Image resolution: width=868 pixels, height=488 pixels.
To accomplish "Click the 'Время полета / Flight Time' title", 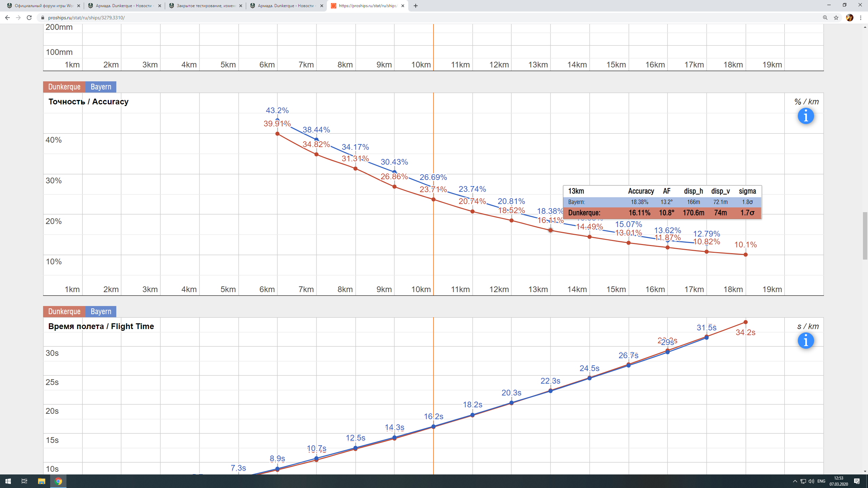I will click(101, 326).
